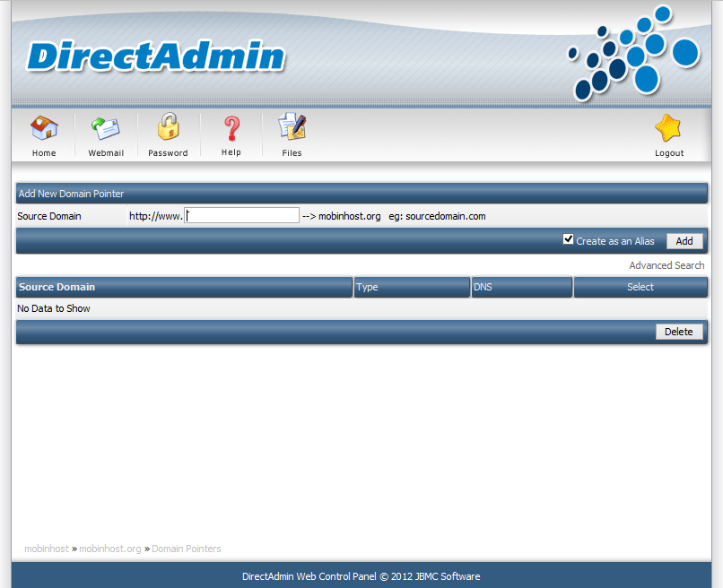Viewport: 723px width, 588px height.
Task: Click 'eg: sourcedomain.com' example text
Action: coord(437,216)
